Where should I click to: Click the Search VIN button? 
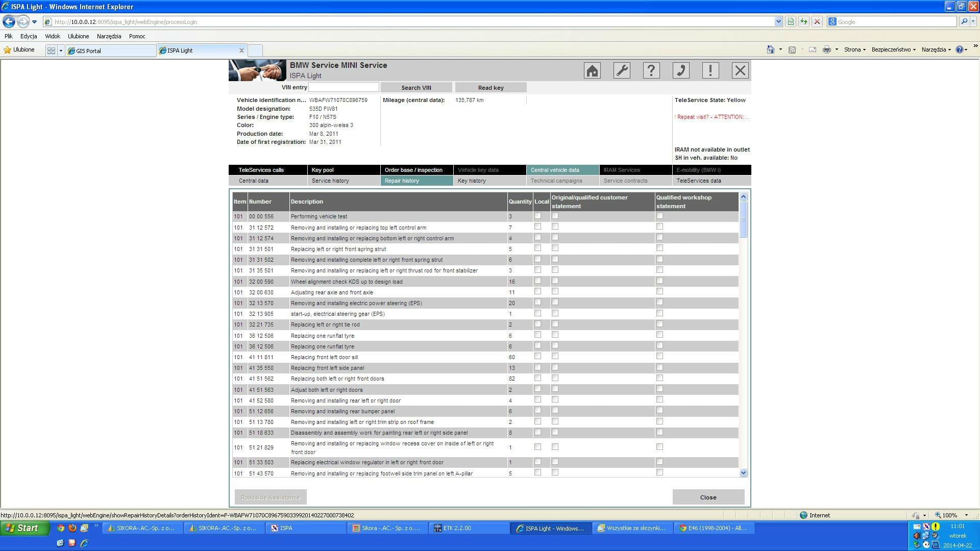pos(416,88)
